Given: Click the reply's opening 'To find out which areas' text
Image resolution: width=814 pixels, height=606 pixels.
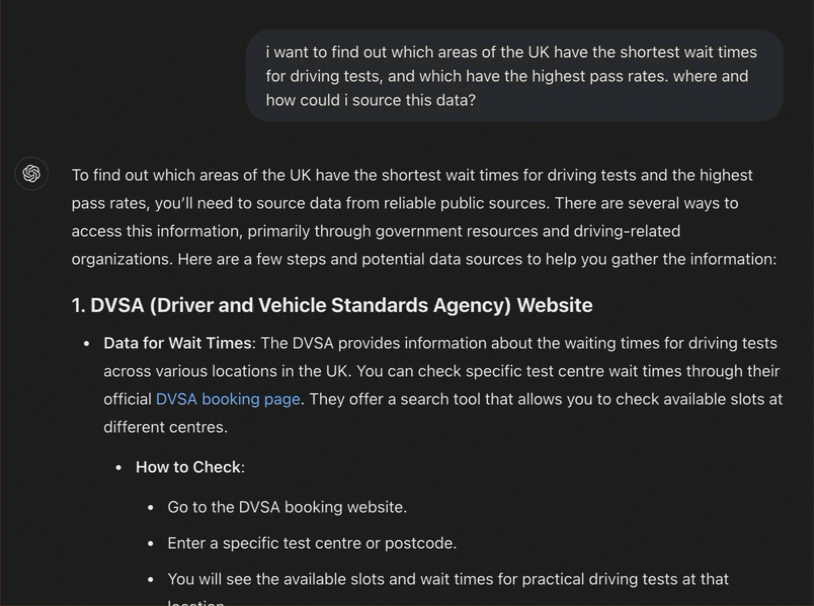Looking at the screenshot, I should pyautogui.click(x=160, y=175).
